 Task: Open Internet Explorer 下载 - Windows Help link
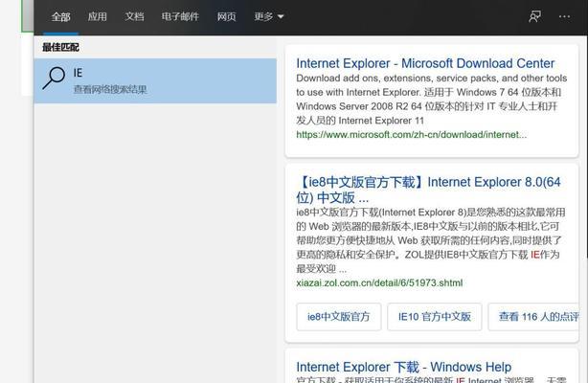[404, 367]
